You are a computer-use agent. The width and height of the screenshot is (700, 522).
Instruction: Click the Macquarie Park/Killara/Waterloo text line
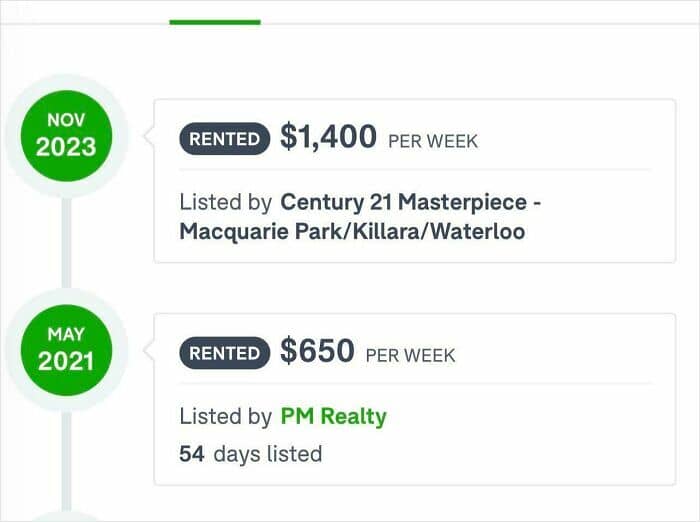[352, 231]
